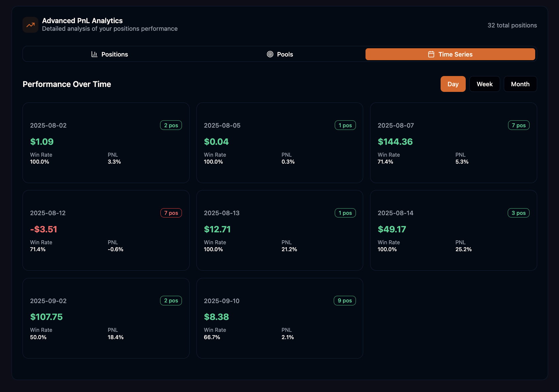Click the $144.36 profit amount
Image resolution: width=559 pixels, height=392 pixels.
395,141
